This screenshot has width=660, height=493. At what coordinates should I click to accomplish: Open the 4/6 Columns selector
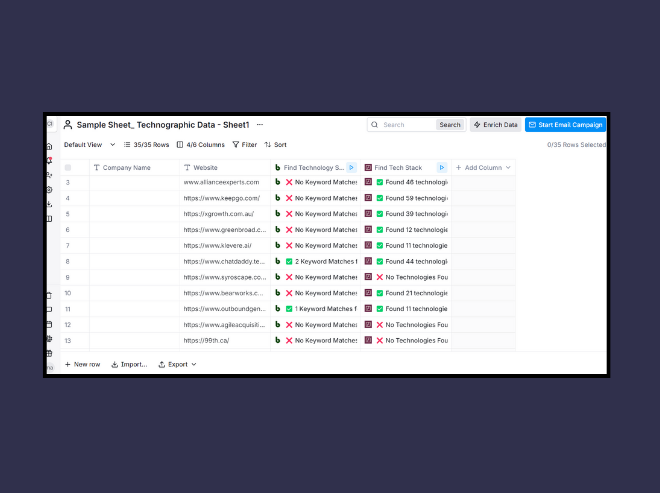pyautogui.click(x=200, y=145)
